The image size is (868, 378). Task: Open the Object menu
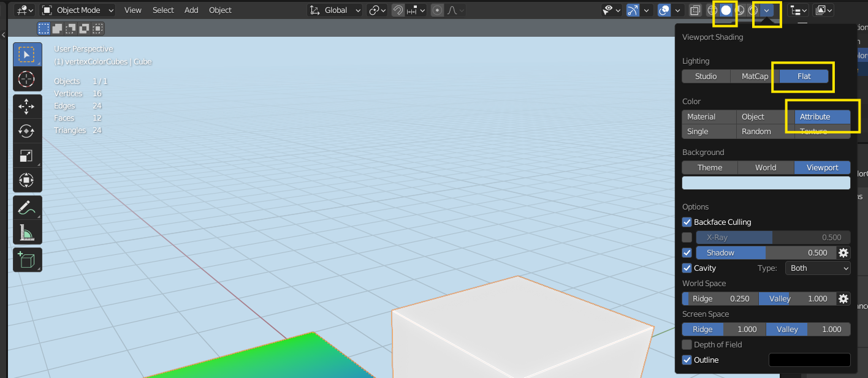click(x=220, y=10)
